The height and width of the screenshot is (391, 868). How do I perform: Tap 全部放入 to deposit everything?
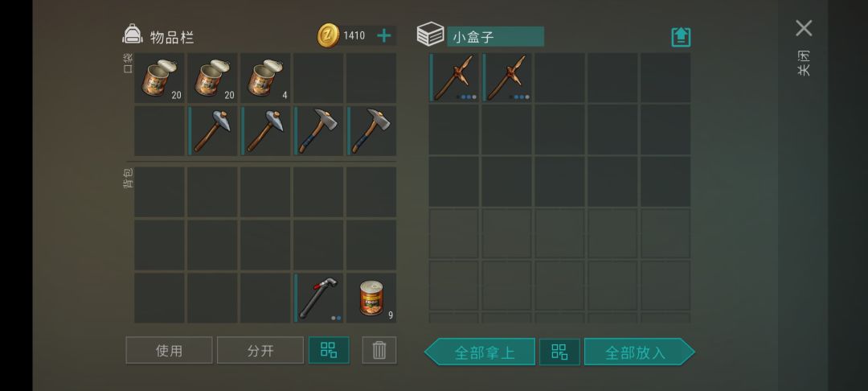pos(640,352)
